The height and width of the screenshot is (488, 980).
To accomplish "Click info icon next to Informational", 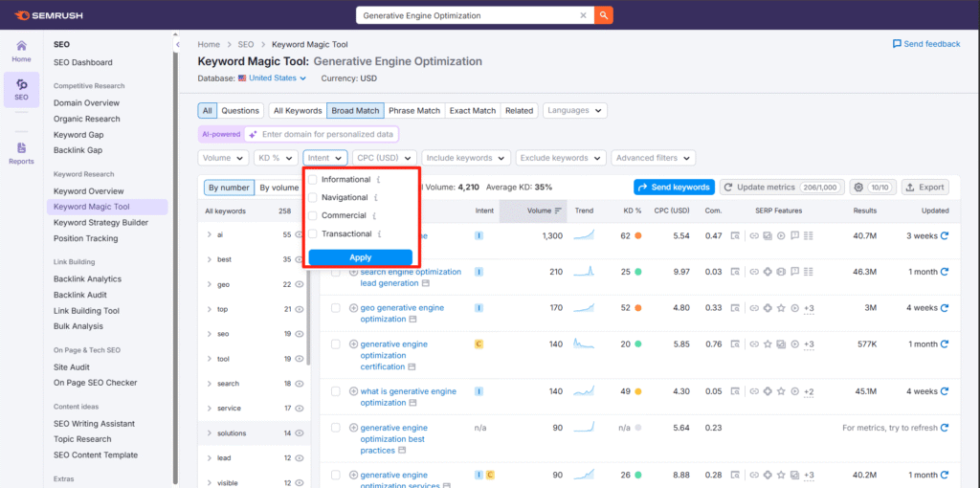I will pos(379,180).
